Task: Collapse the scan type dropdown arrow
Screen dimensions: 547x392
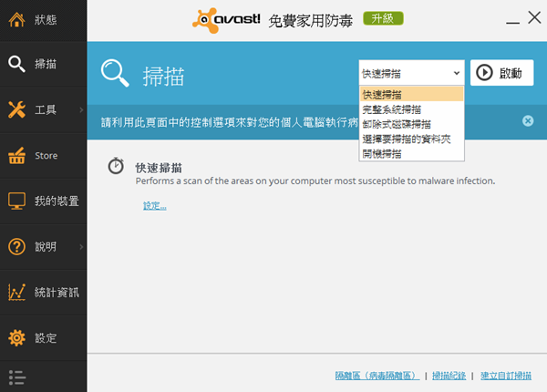Action: tap(457, 73)
